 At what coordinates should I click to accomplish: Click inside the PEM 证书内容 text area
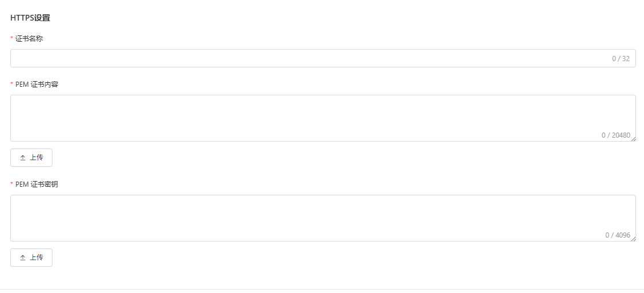[323, 118]
